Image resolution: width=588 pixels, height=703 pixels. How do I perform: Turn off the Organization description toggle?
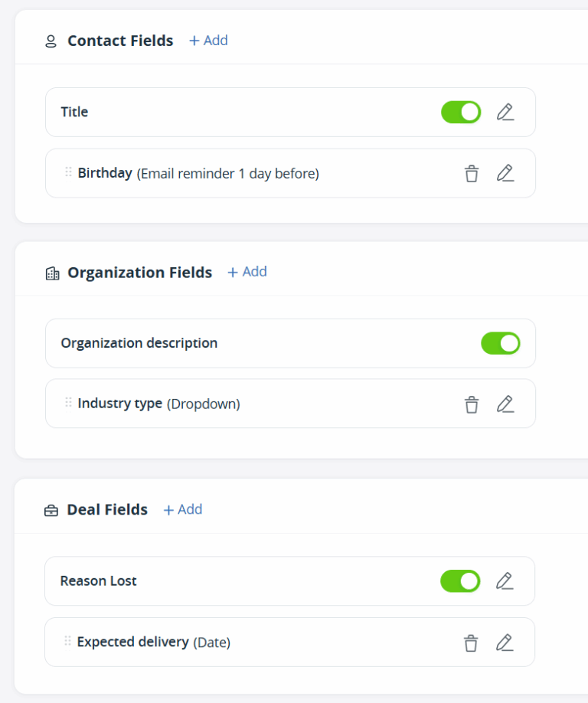(x=500, y=343)
